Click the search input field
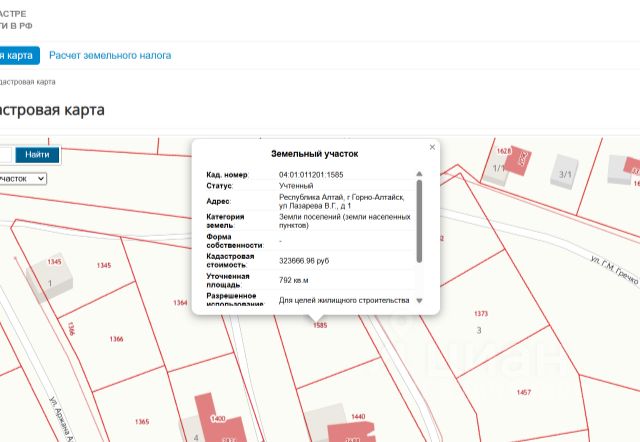 click(5, 155)
